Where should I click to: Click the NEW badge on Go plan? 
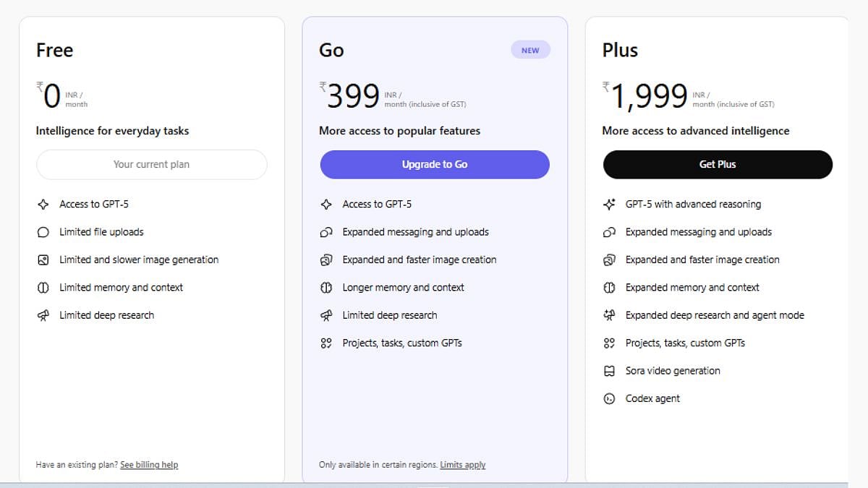(530, 51)
